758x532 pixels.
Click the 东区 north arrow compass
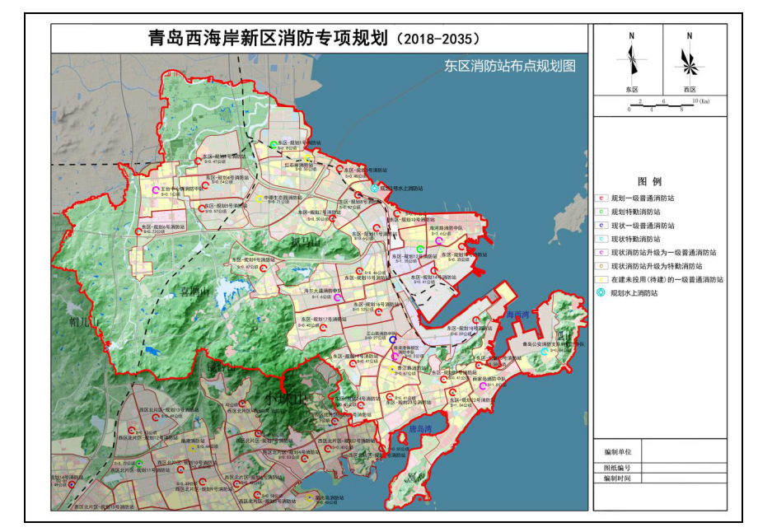(632, 61)
